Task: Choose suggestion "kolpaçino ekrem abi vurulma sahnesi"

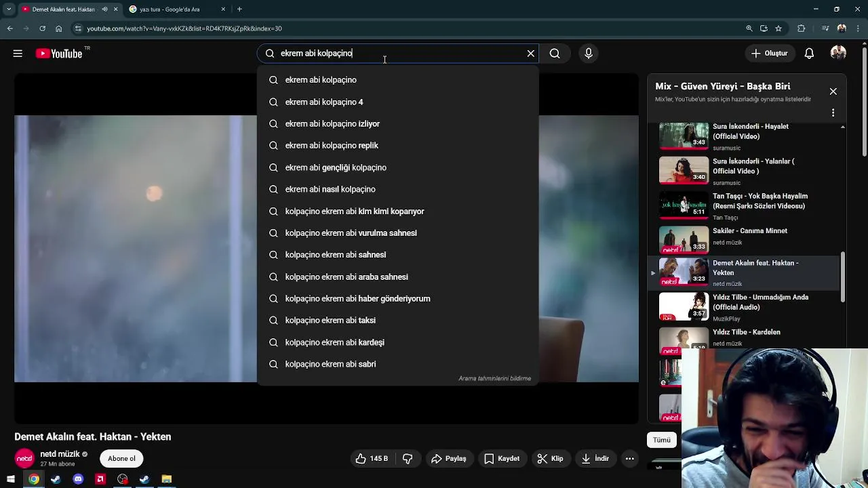Action: [x=398, y=233]
